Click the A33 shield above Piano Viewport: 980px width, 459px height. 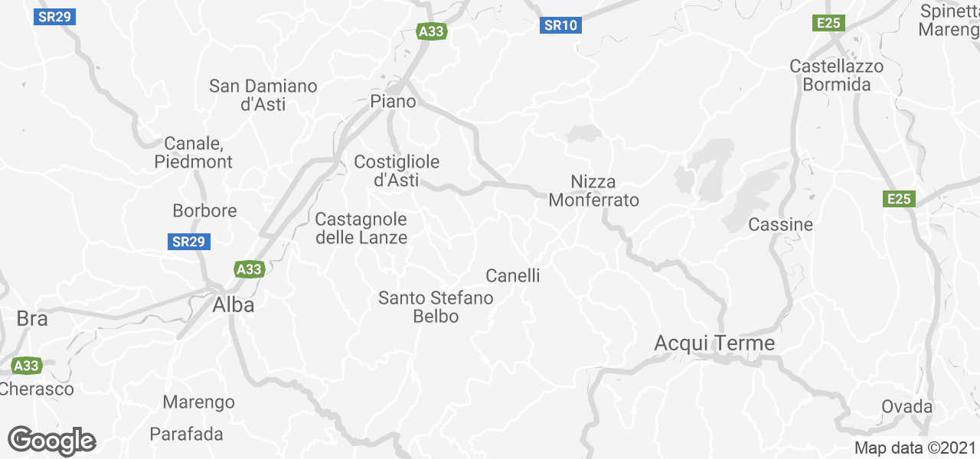click(432, 31)
